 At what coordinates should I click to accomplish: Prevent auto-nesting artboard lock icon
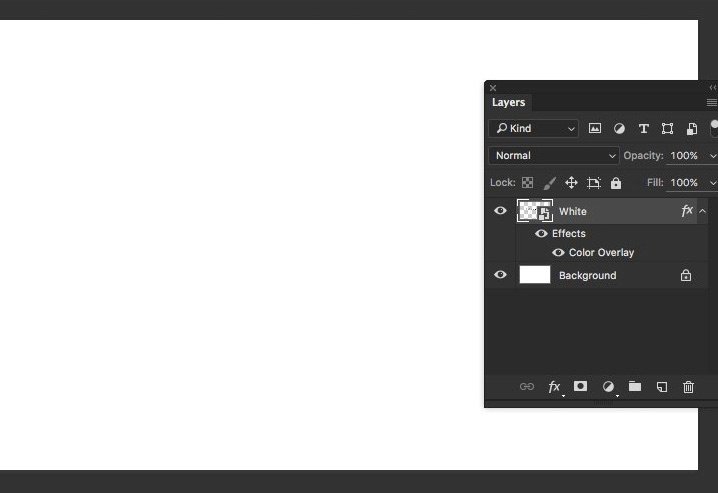point(593,183)
